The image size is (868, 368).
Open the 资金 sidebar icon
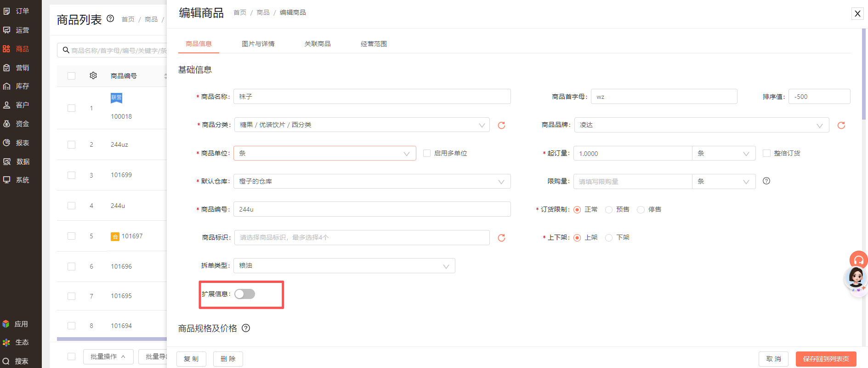(7, 124)
